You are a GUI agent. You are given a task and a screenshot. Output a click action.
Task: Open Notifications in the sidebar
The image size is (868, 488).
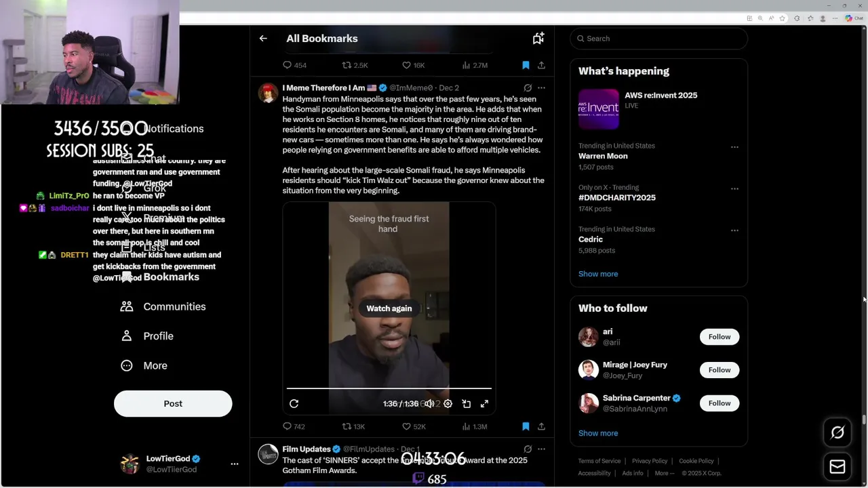pyautogui.click(x=163, y=129)
